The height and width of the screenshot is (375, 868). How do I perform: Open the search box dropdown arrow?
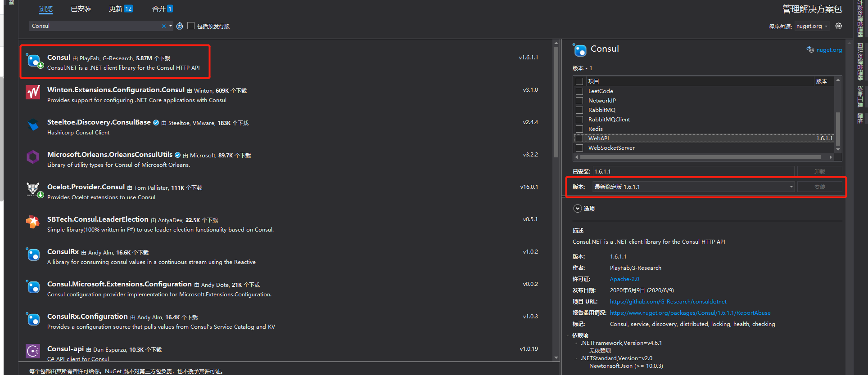pos(171,26)
